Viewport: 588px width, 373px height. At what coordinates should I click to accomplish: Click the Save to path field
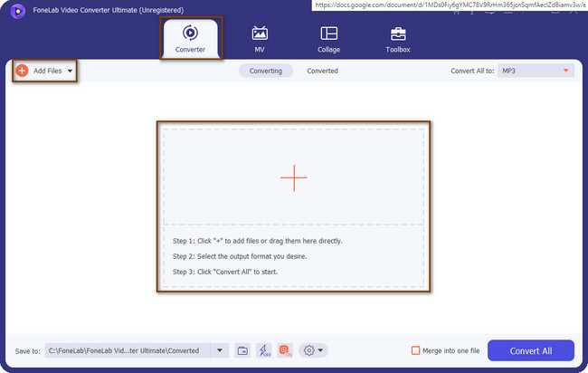127,350
